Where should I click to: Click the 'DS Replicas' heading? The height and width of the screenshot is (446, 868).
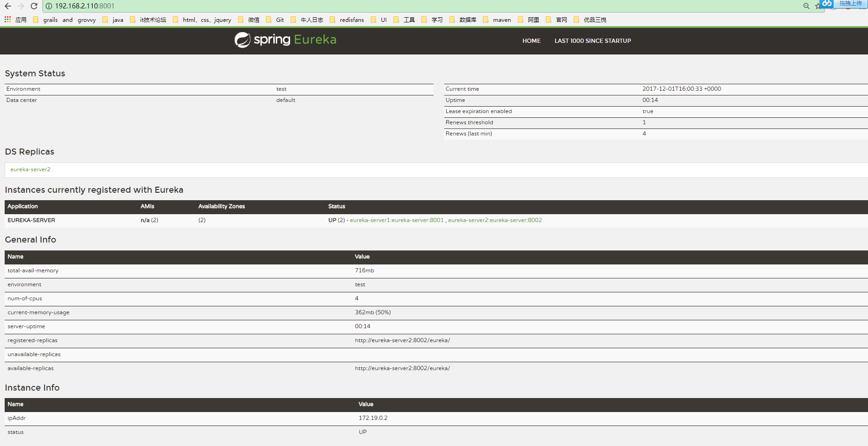[30, 152]
